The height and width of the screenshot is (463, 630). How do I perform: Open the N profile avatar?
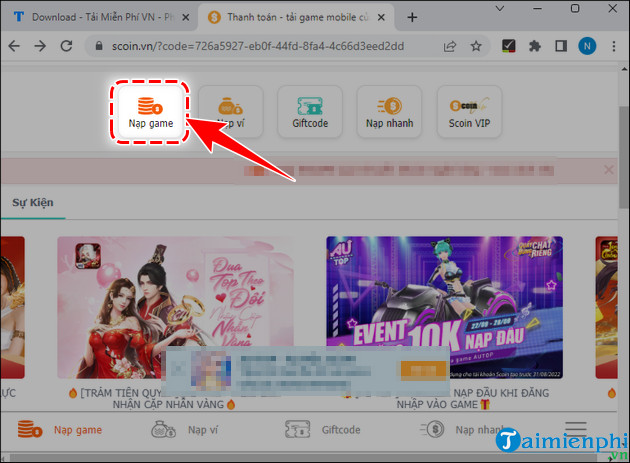coord(587,46)
